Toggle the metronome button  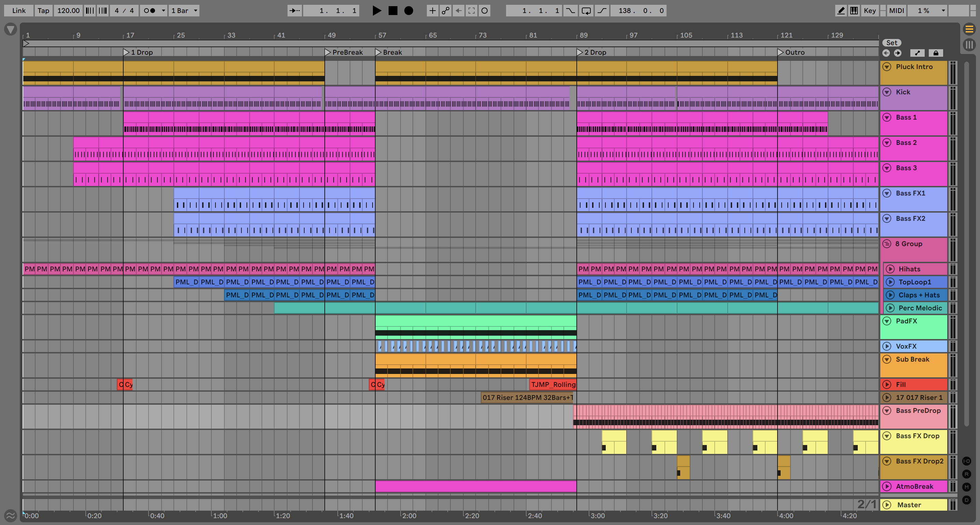point(150,11)
